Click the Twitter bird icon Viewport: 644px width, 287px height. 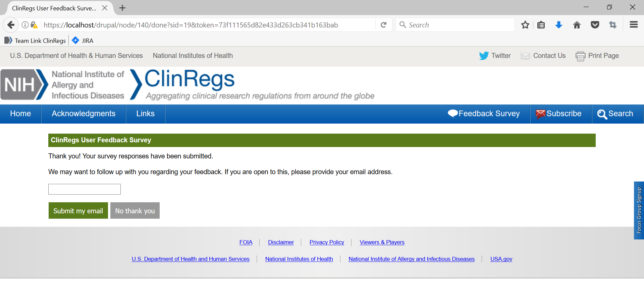(484, 56)
